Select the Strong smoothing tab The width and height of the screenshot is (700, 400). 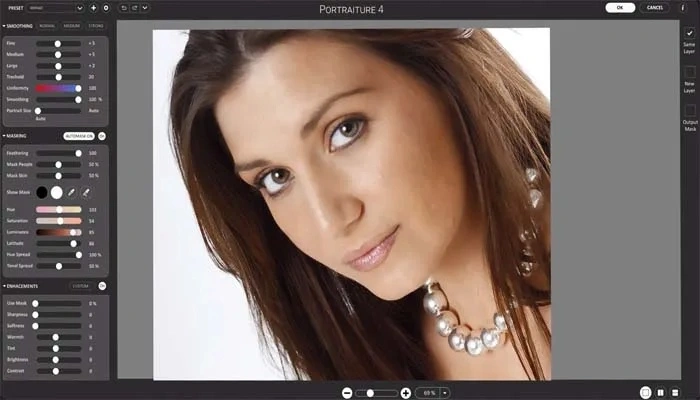(x=96, y=25)
